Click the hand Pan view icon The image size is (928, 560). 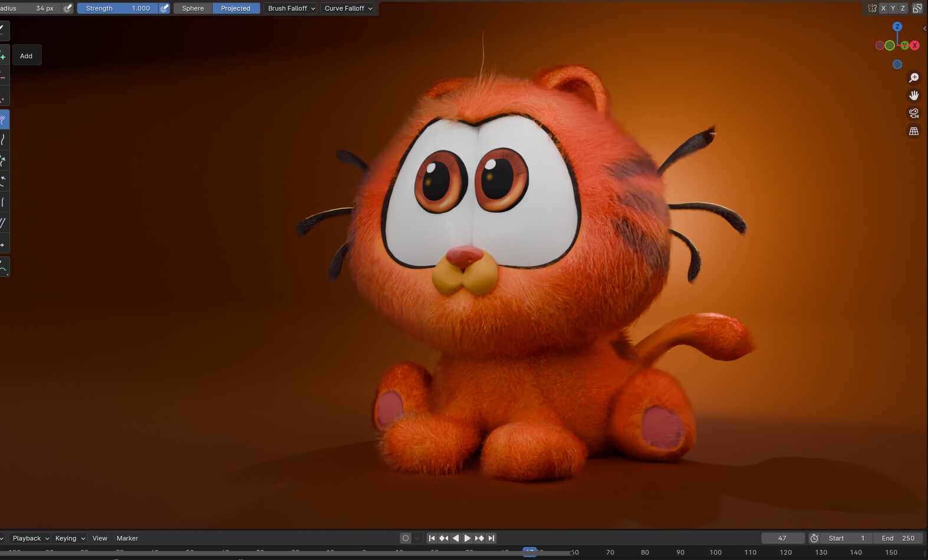914,95
